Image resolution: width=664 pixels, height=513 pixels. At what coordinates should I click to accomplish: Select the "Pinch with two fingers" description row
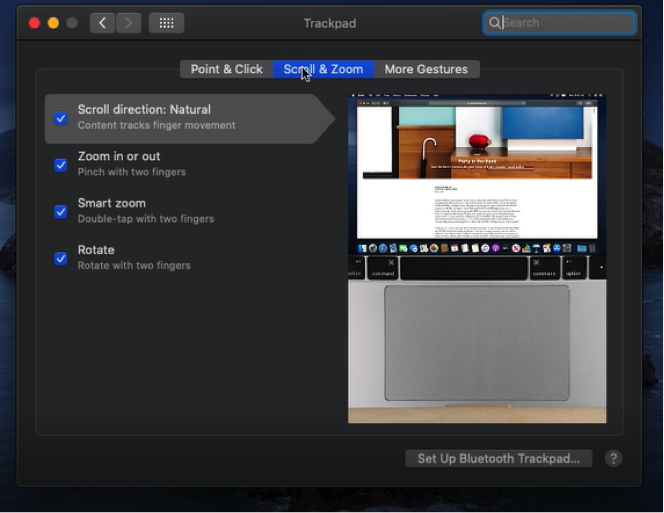(x=132, y=172)
